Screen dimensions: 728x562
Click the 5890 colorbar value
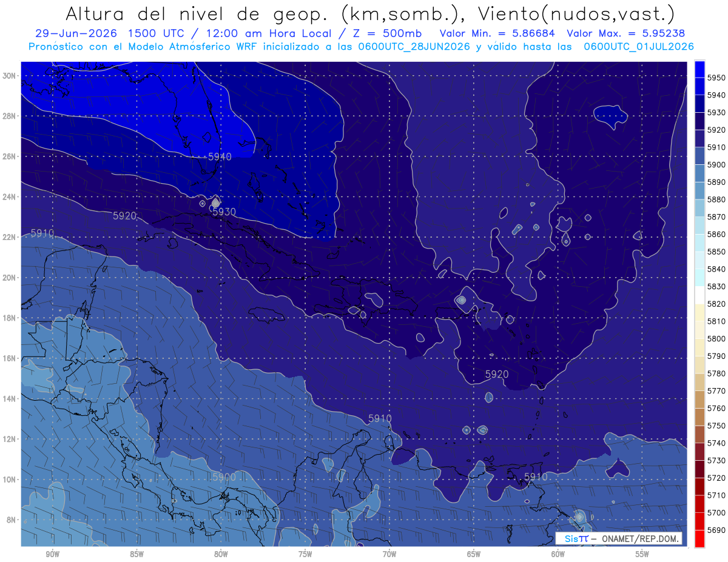pos(716,182)
